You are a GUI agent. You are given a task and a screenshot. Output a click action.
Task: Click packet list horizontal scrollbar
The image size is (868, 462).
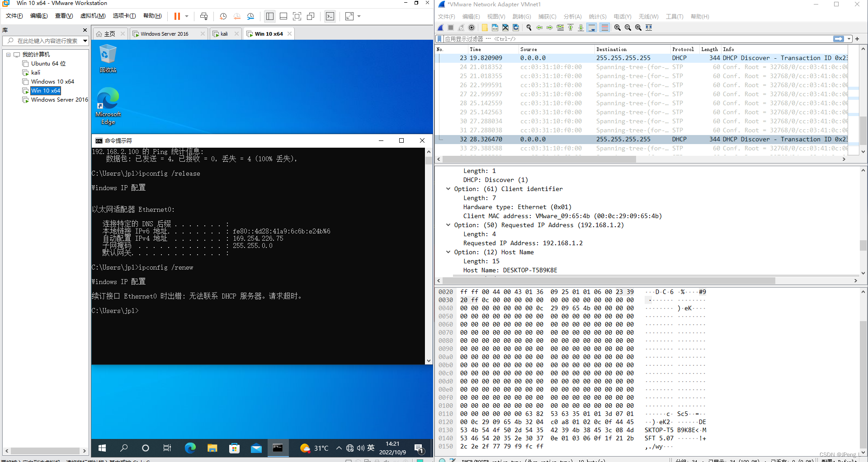coord(539,159)
